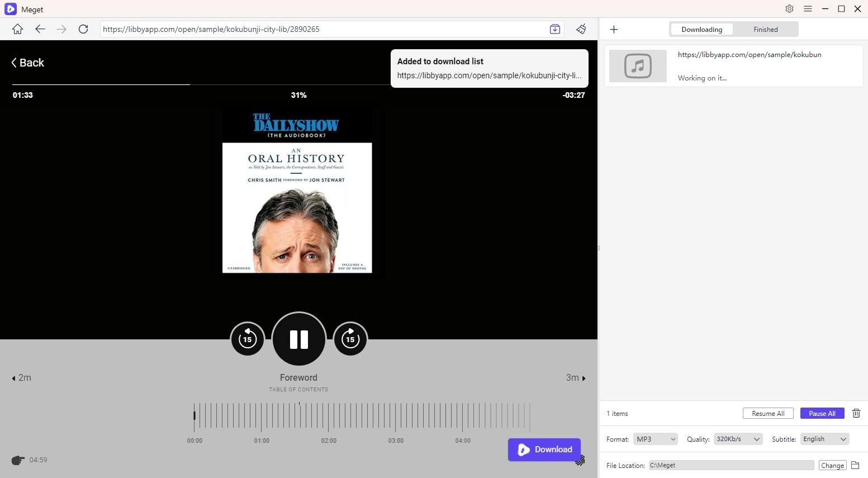The height and width of the screenshot is (478, 868).
Task: Jump ahead with the 3m chapter link
Action: point(576,378)
